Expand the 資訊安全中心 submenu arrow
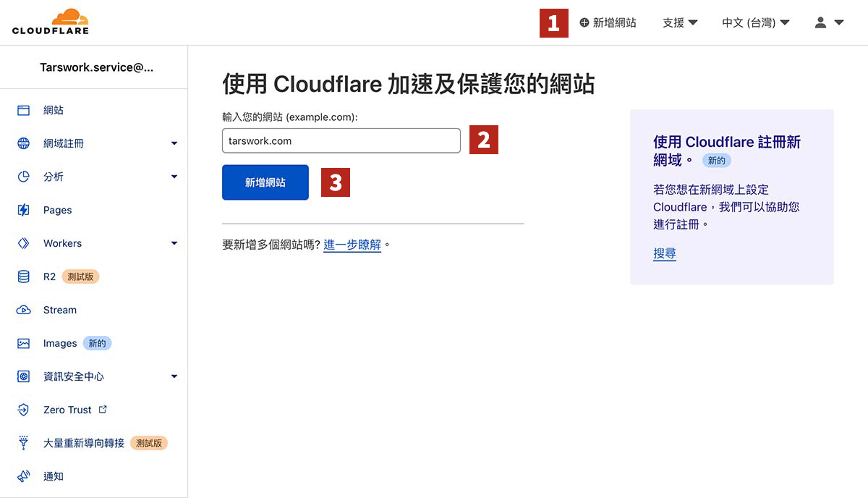This screenshot has height=498, width=868. tap(174, 376)
